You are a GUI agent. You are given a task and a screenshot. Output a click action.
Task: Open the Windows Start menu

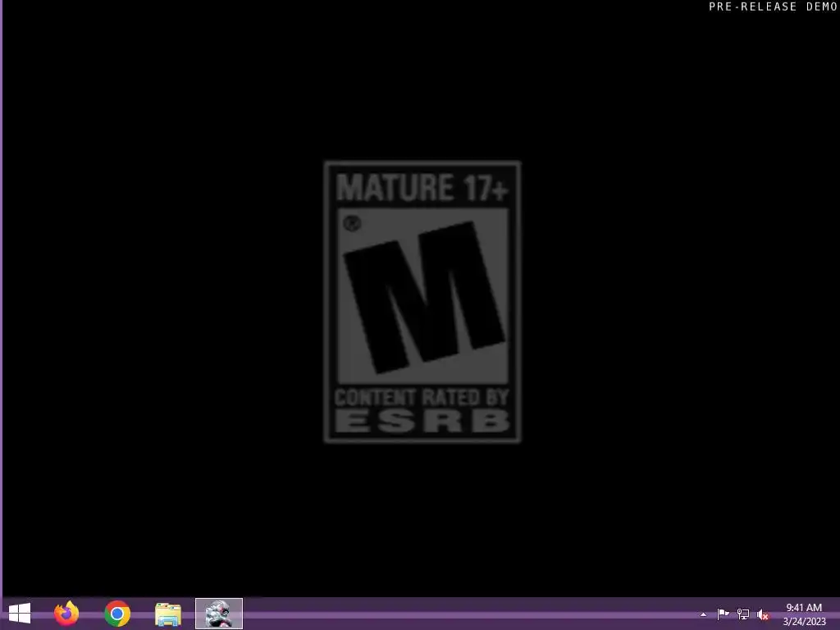click(20, 614)
